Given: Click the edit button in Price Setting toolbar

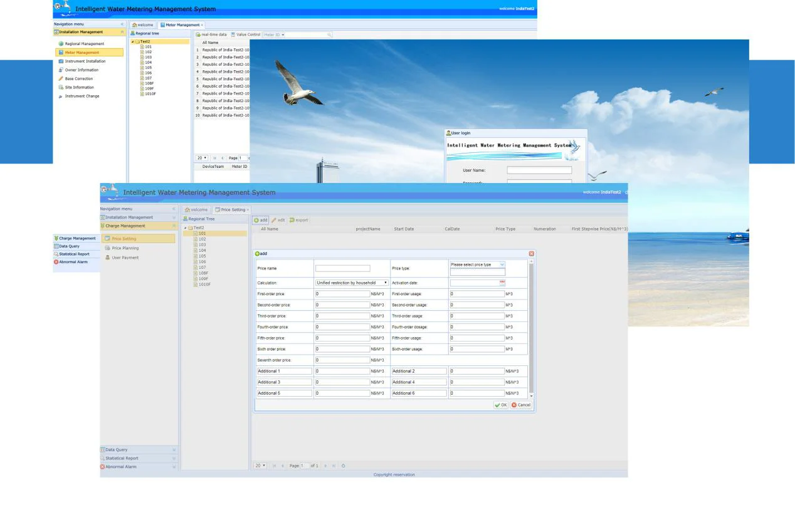Looking at the screenshot, I should tap(278, 220).
